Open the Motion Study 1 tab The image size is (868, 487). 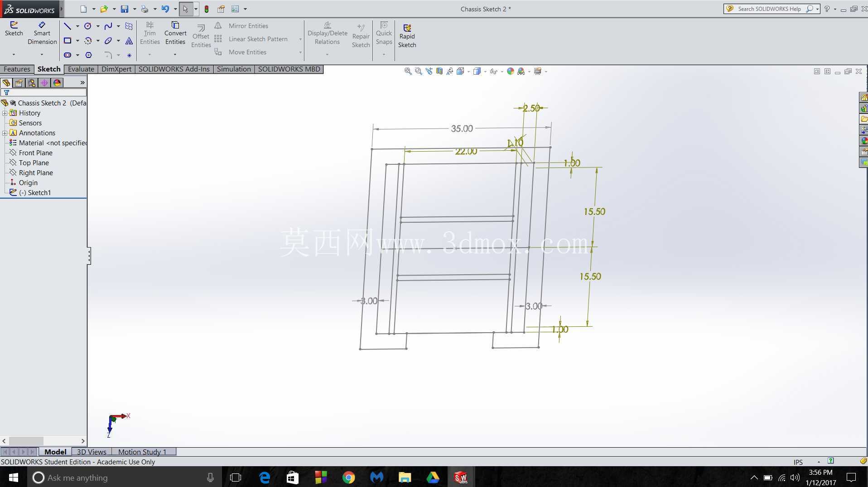(142, 452)
